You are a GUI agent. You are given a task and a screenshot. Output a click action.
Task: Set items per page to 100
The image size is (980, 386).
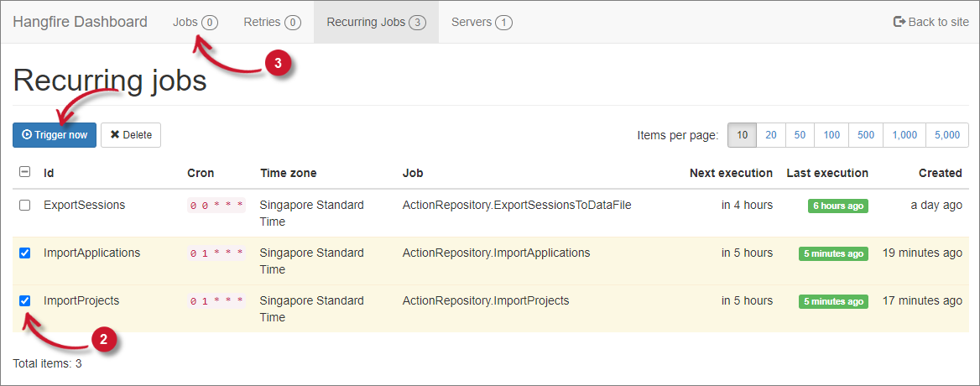[831, 135]
